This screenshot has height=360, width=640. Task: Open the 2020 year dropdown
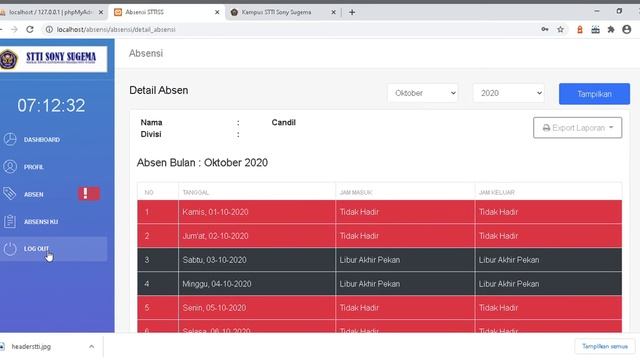[x=509, y=93]
